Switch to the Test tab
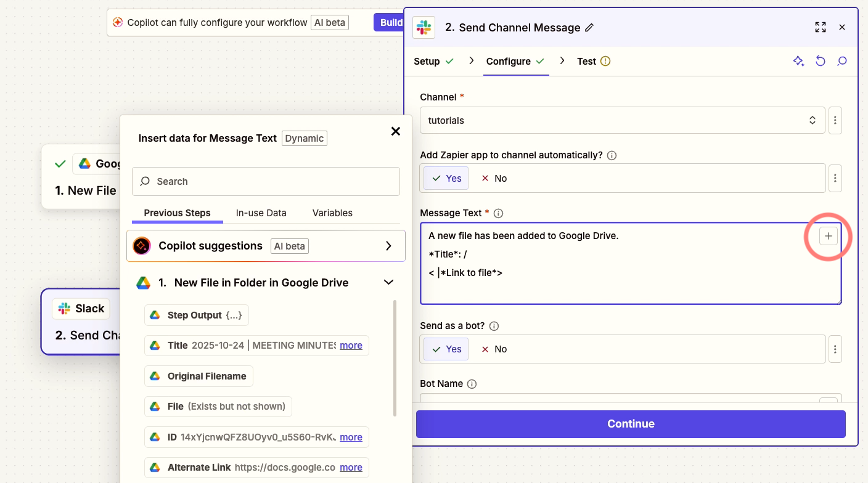 click(594, 61)
